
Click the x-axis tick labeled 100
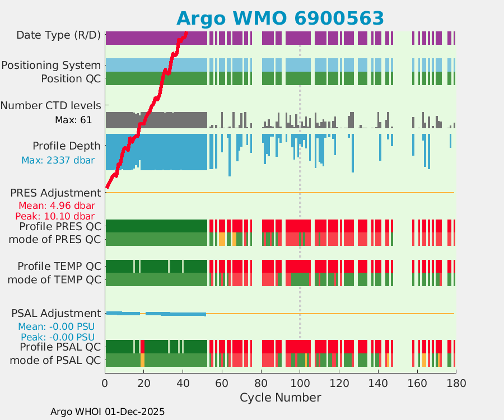(x=300, y=384)
